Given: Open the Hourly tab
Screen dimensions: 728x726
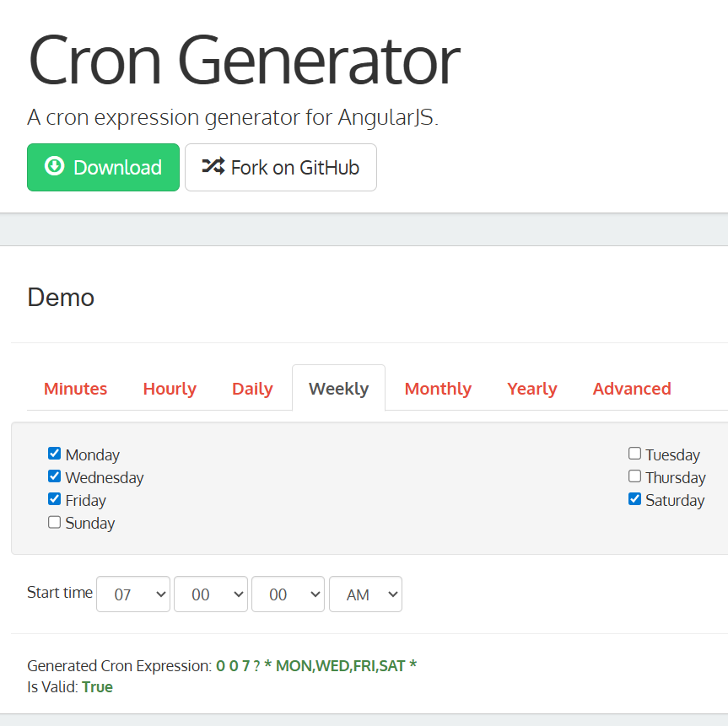Looking at the screenshot, I should tap(170, 389).
